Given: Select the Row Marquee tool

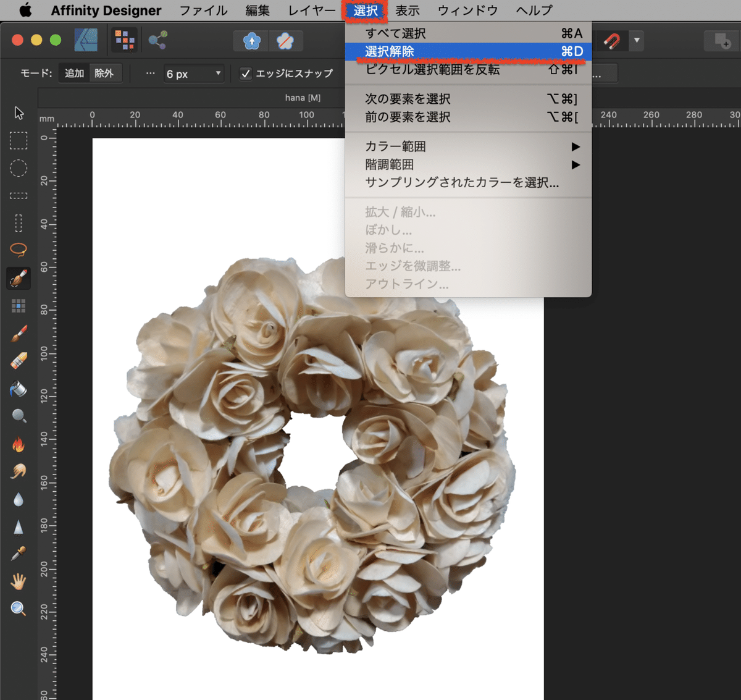Looking at the screenshot, I should [x=19, y=195].
